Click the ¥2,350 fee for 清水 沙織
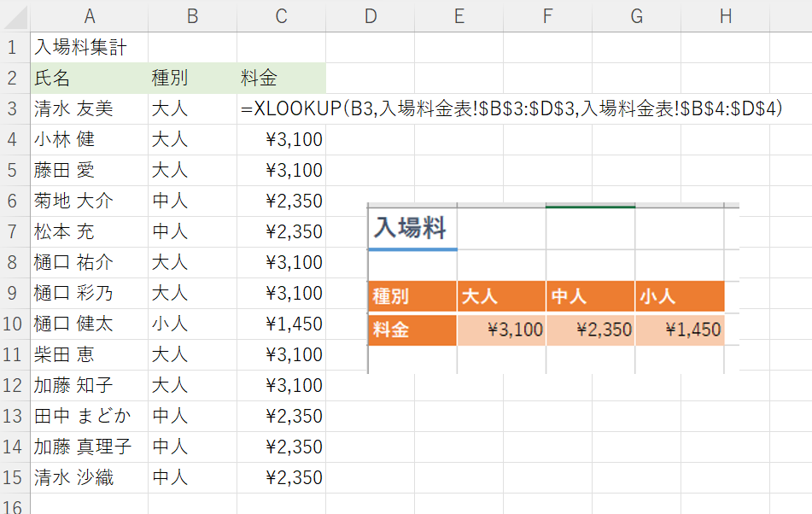 [x=281, y=478]
